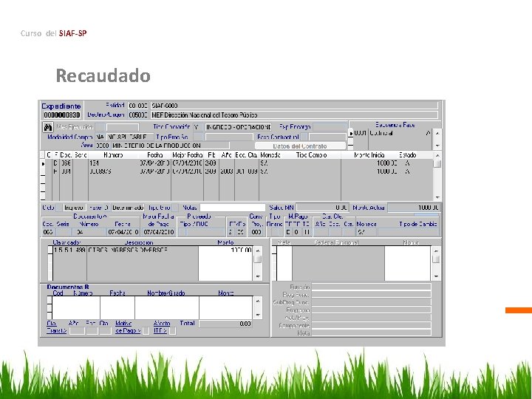Image resolution: width=532 pixels, height=399 pixels.
Task: Click the Meta grid scroll up arrow
Action: (437, 251)
